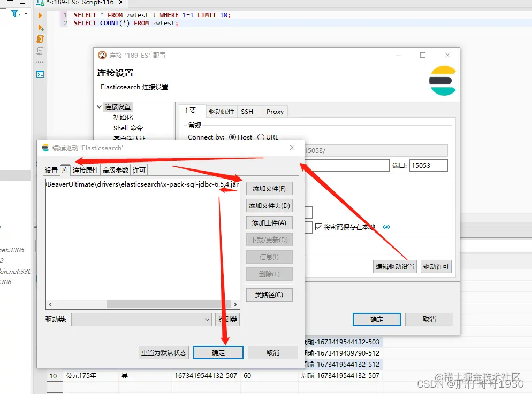Select 初始化 in the settings tree
Screen dimensions: 532x394
123,117
